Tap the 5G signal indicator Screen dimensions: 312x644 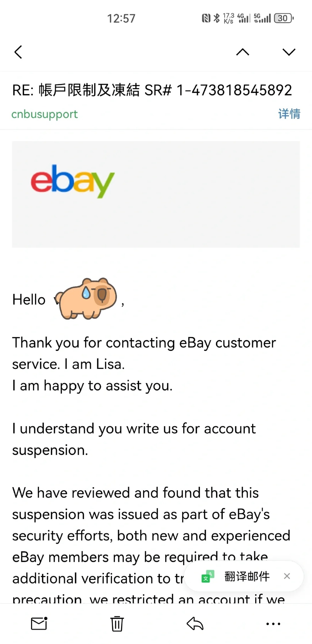tap(261, 18)
